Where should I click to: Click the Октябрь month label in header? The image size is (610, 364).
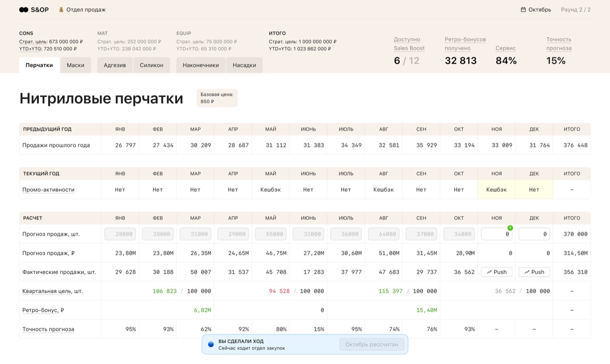tap(539, 10)
